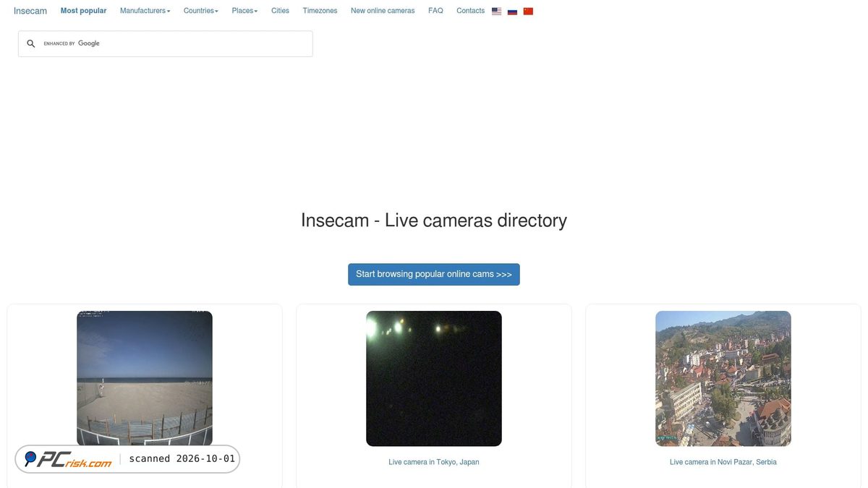This screenshot has width=868, height=488.
Task: Expand the Manufacturers dropdown
Action: tap(145, 11)
